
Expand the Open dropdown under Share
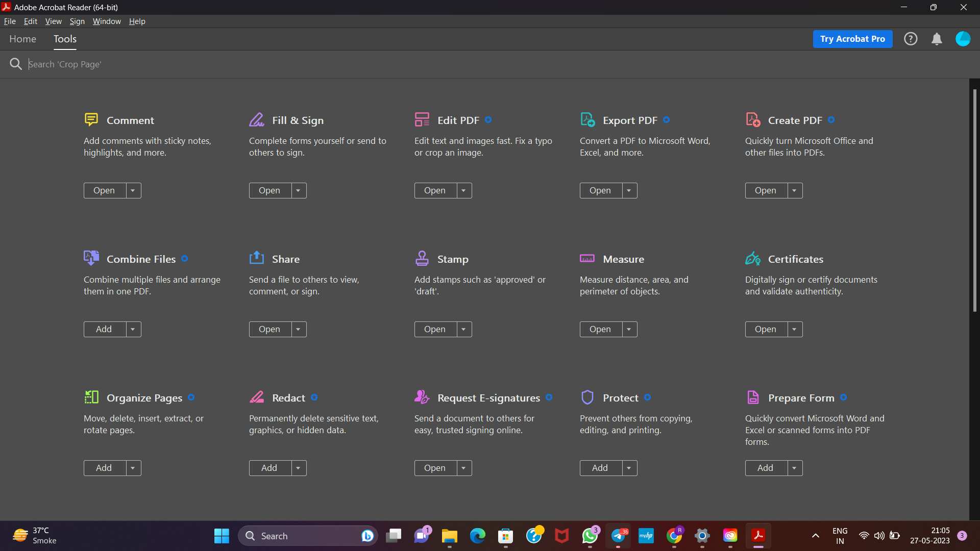[x=298, y=329]
